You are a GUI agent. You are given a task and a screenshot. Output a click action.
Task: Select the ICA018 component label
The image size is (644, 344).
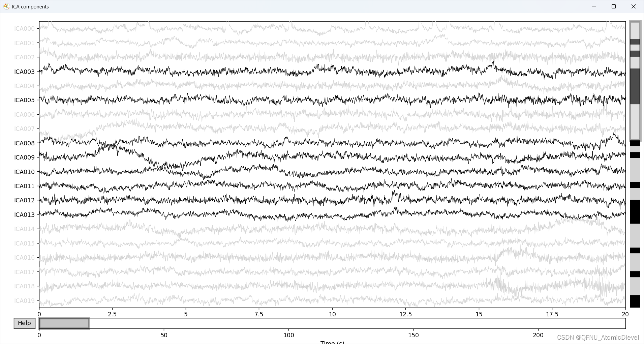(x=24, y=286)
